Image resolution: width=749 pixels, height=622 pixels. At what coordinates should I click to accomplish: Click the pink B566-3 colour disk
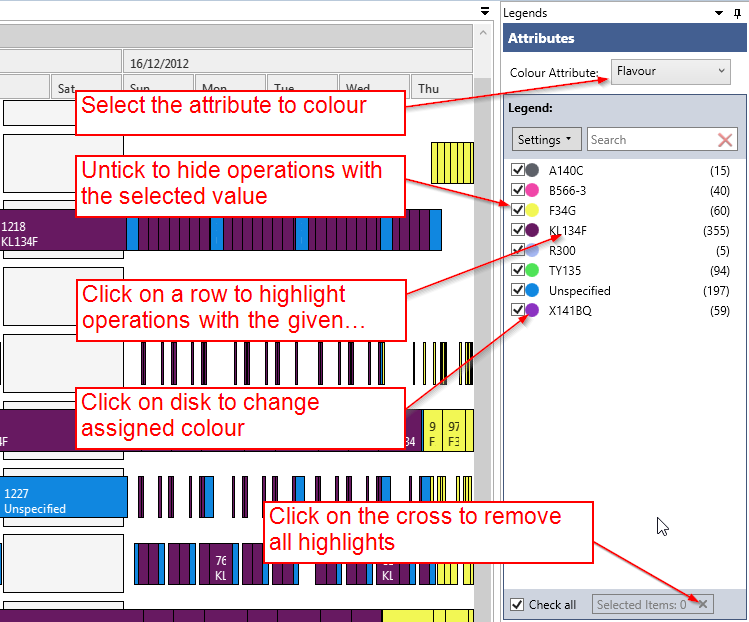click(533, 191)
